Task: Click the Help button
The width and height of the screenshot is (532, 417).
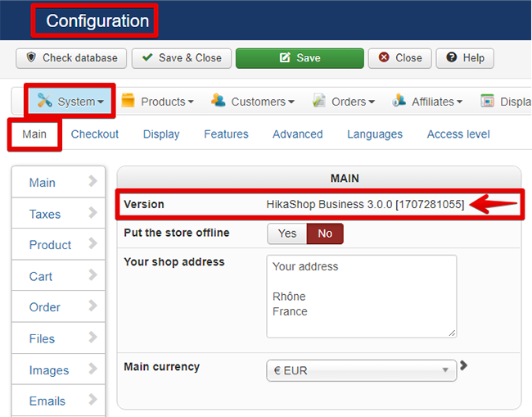Action: 465,58
